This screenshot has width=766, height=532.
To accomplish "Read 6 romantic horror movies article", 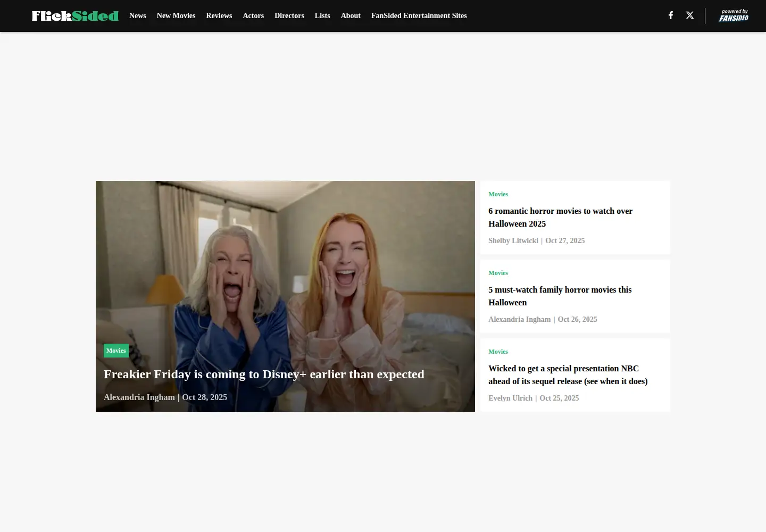I will (x=561, y=218).
